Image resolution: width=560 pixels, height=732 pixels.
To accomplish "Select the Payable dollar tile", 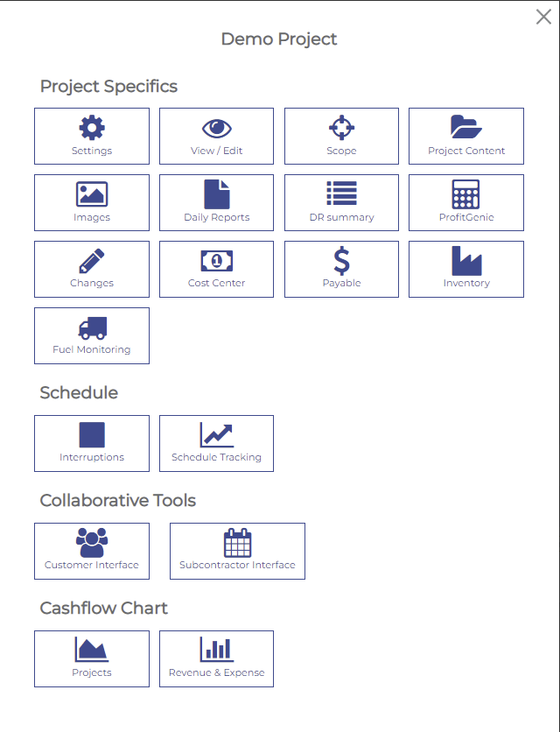I will tap(341, 269).
